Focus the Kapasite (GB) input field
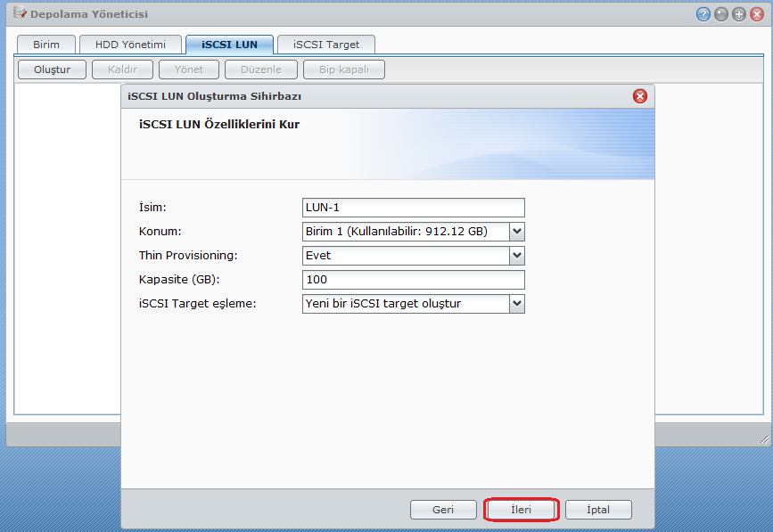This screenshot has width=773, height=532. coord(413,280)
